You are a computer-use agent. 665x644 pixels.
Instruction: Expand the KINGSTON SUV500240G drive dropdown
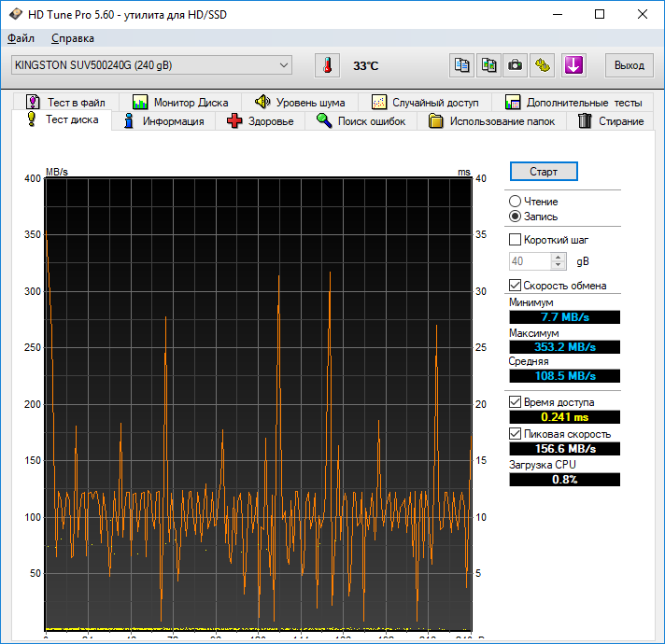pyautogui.click(x=151, y=65)
